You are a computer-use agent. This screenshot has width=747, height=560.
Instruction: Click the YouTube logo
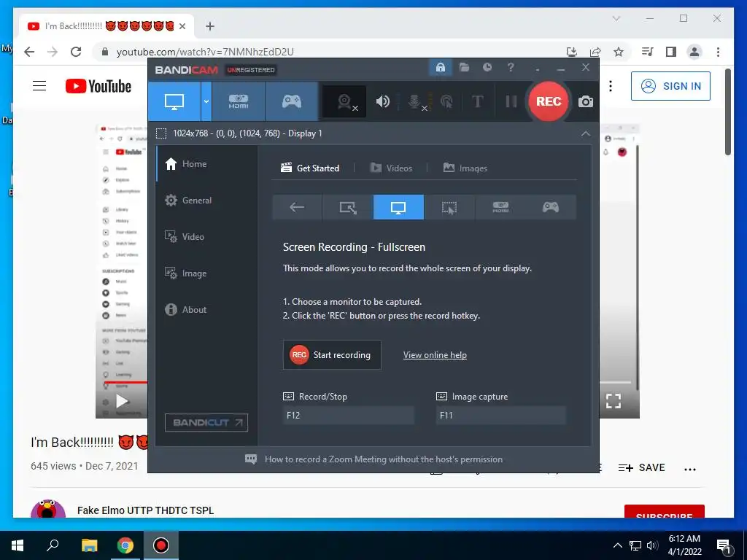[x=98, y=86]
